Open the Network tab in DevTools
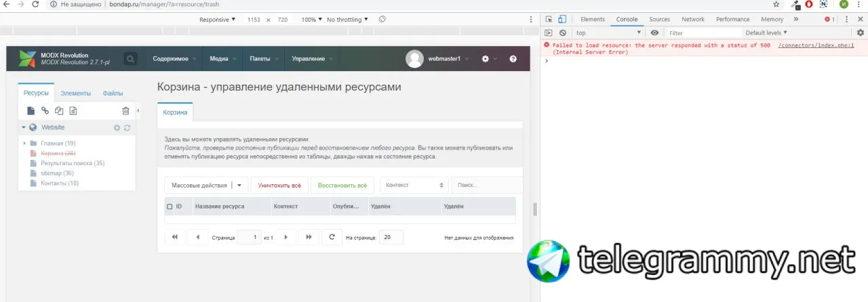868x302 pixels. tap(693, 20)
